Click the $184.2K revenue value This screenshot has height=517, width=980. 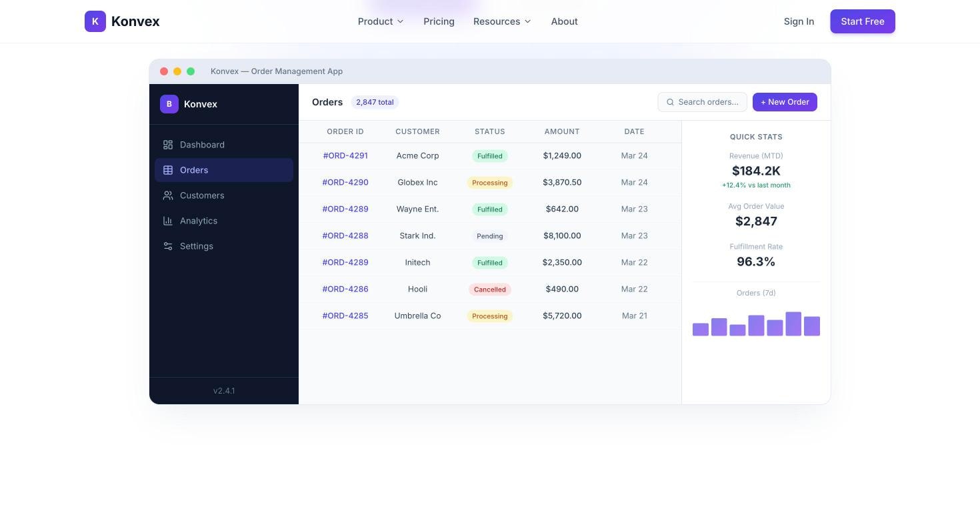pos(756,171)
